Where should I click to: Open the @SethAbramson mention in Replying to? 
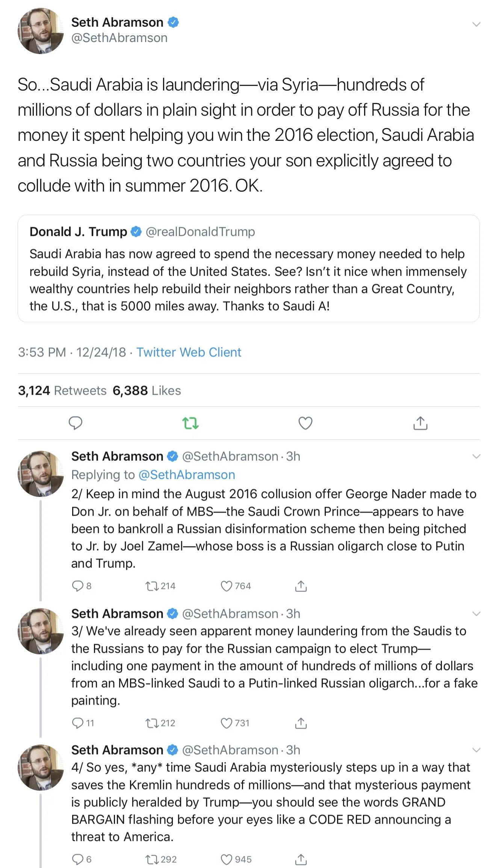pos(187,475)
